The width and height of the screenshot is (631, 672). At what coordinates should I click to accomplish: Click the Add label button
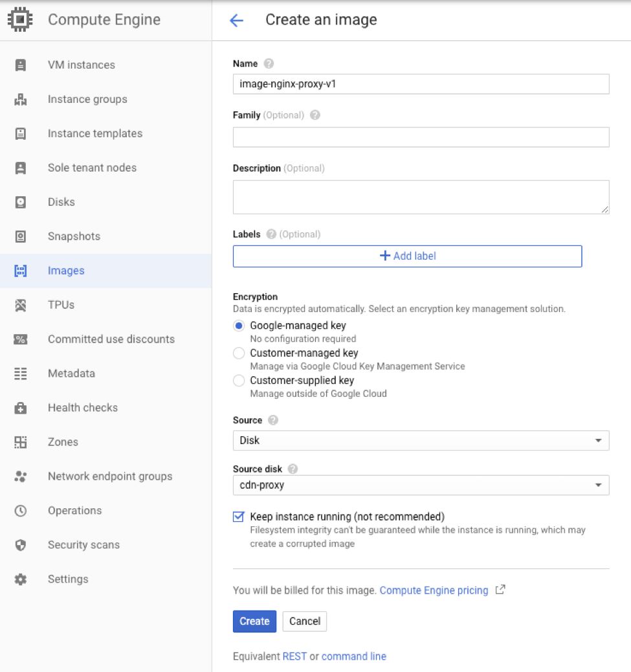tap(407, 256)
